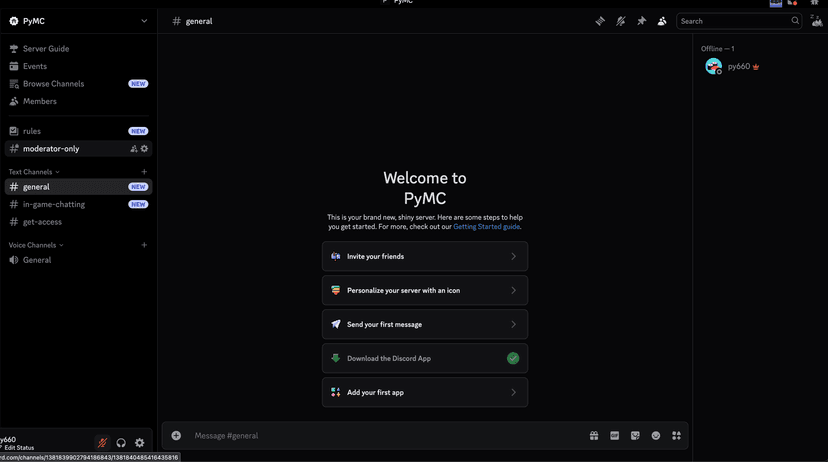Open the Events page
828x462 pixels.
[78, 66]
